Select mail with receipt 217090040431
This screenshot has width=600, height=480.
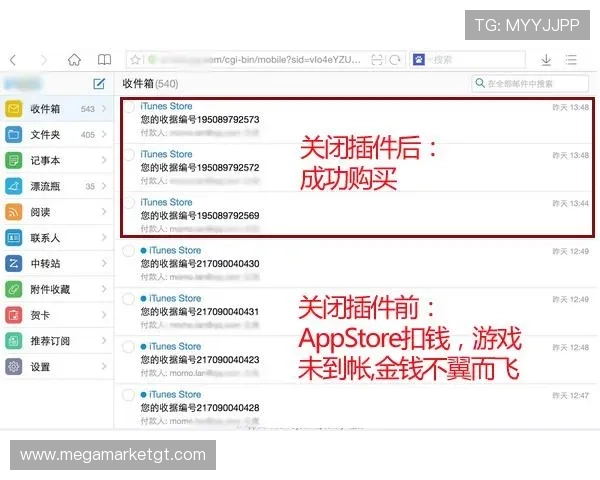coord(128,299)
